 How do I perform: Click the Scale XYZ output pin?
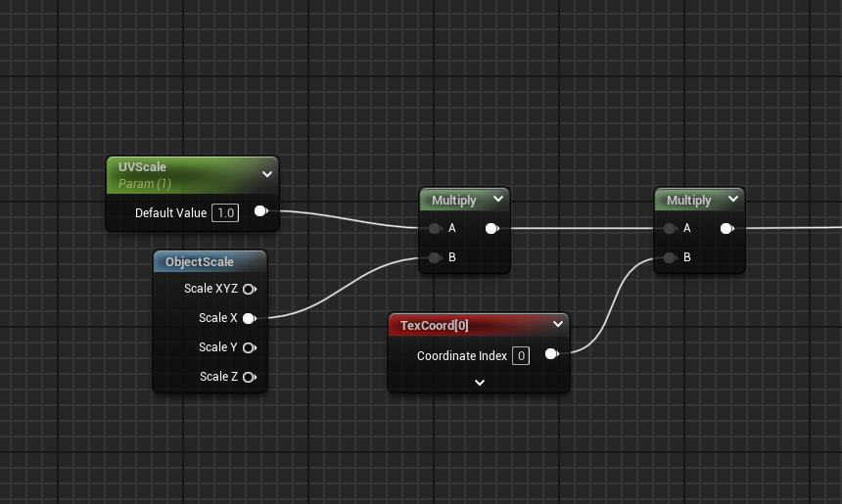tap(249, 289)
